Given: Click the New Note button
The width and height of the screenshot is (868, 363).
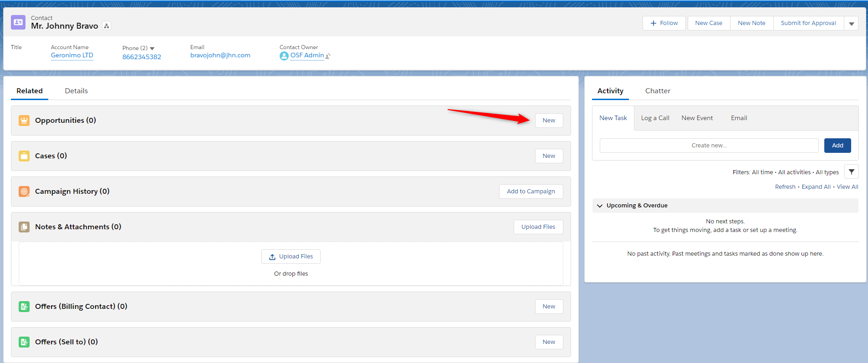Looking at the screenshot, I should 751,23.
